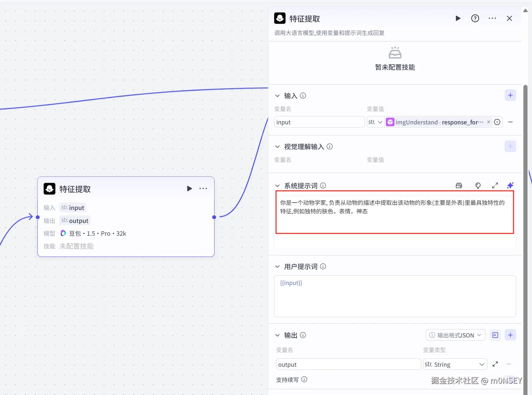Viewport: 532px width, 395px height.
Task: Click 未配置技能 text on node card
Action: (x=76, y=246)
